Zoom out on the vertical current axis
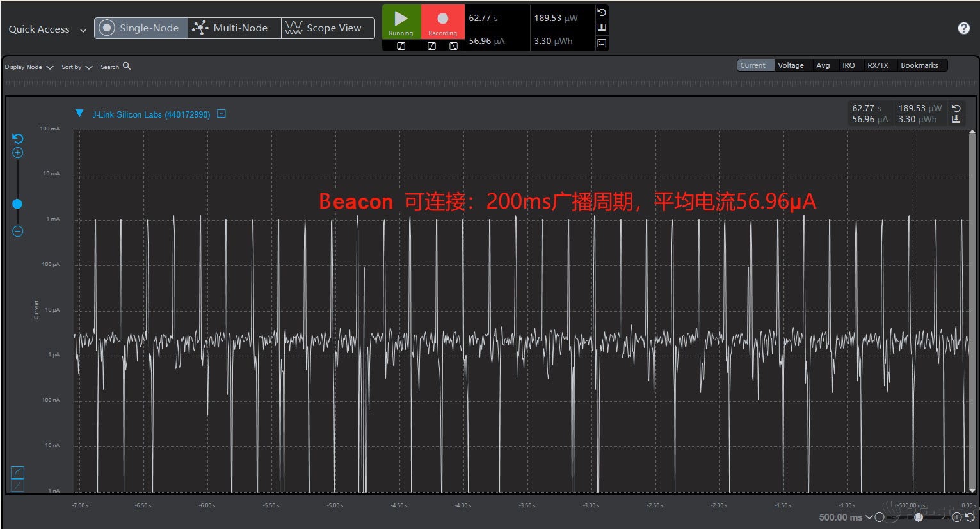The width and height of the screenshot is (980, 529). click(18, 232)
